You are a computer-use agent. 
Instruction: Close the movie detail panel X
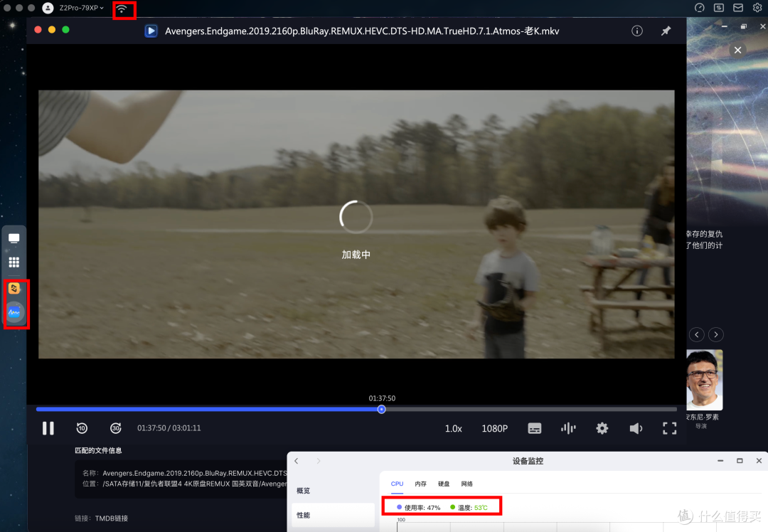pos(737,50)
